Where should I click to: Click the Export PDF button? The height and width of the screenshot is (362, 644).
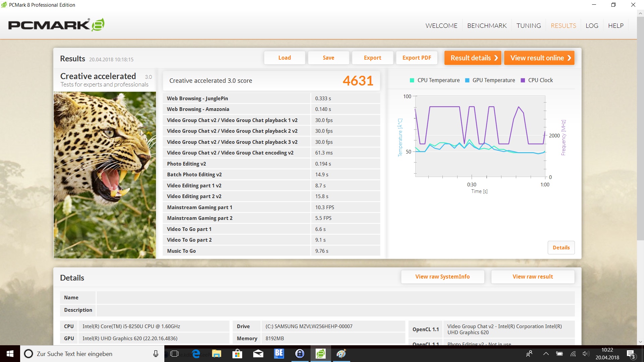(x=417, y=58)
